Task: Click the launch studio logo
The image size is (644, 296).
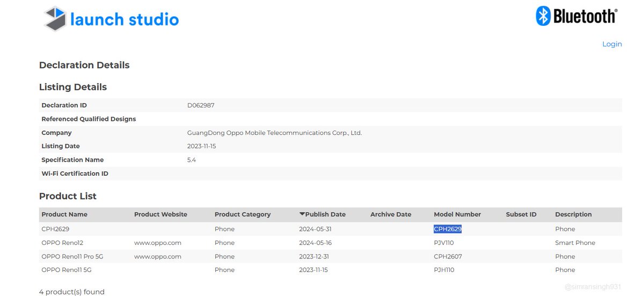Action: click(x=111, y=19)
